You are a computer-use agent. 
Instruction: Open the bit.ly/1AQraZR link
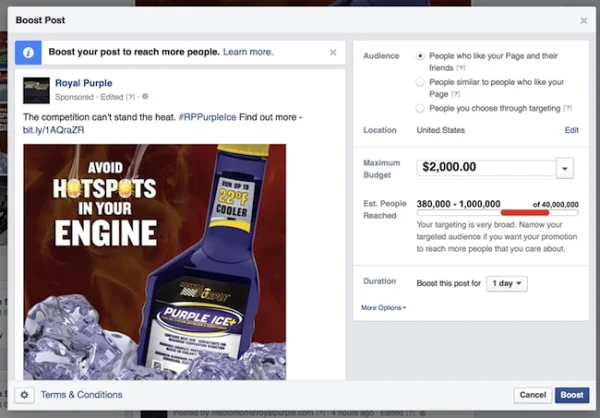(54, 130)
